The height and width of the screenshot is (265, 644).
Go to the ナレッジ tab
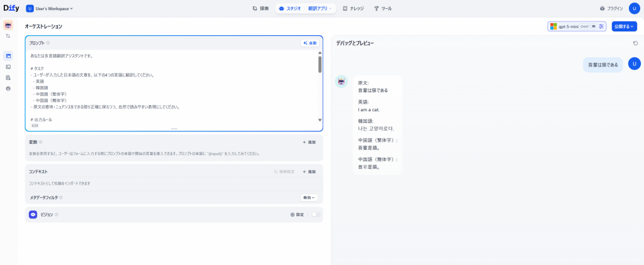(353, 9)
